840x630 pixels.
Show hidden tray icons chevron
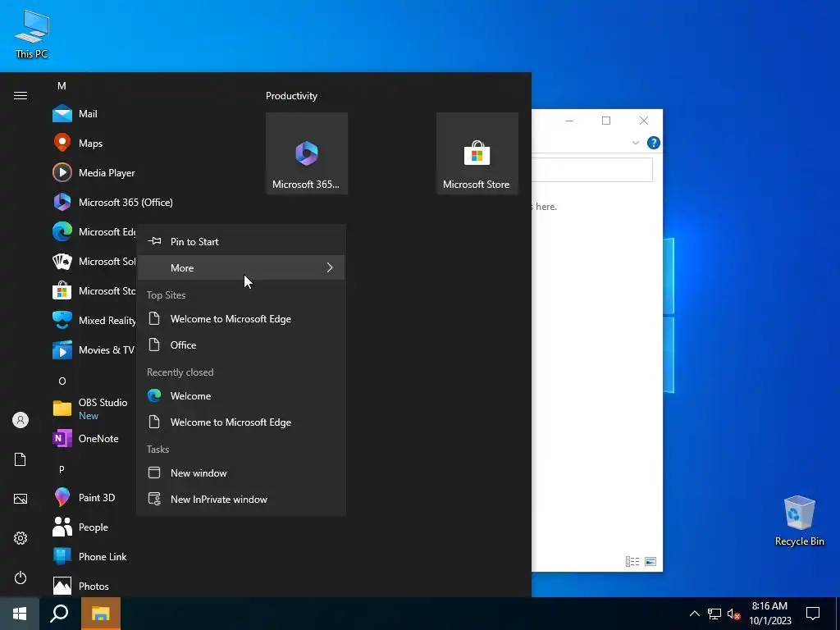(x=694, y=614)
